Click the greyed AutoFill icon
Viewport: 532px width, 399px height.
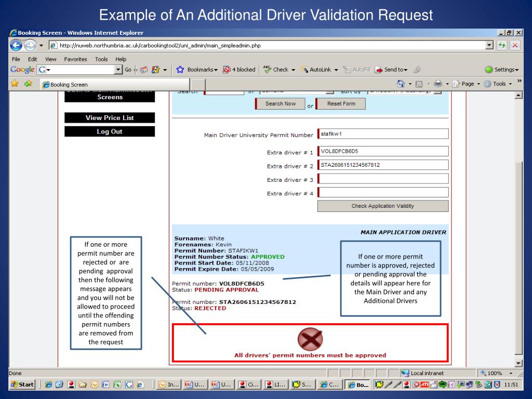(347, 70)
